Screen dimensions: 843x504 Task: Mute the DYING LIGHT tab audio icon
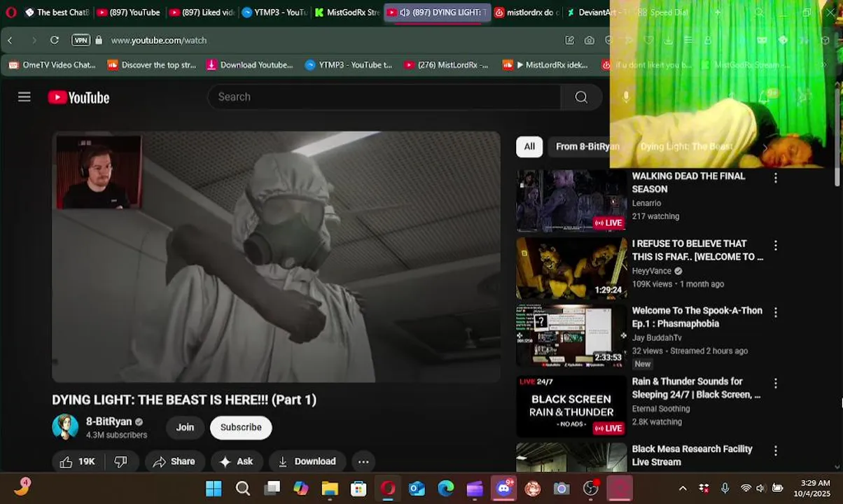pyautogui.click(x=404, y=12)
